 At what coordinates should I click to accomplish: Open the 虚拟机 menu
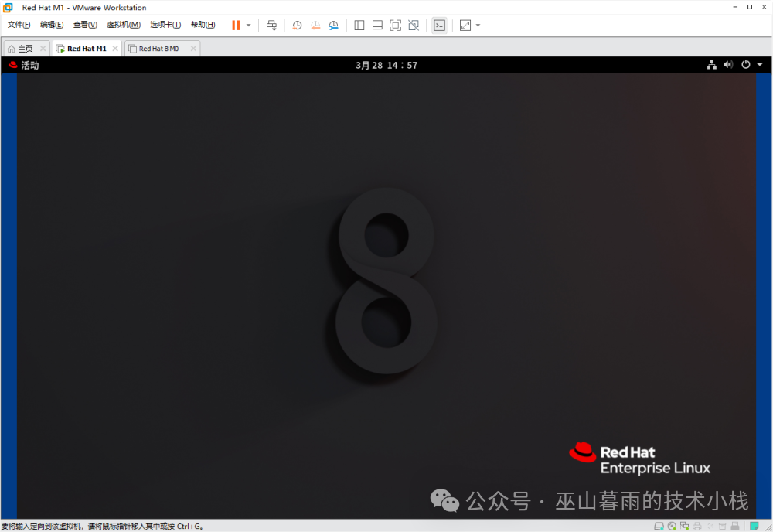122,24
